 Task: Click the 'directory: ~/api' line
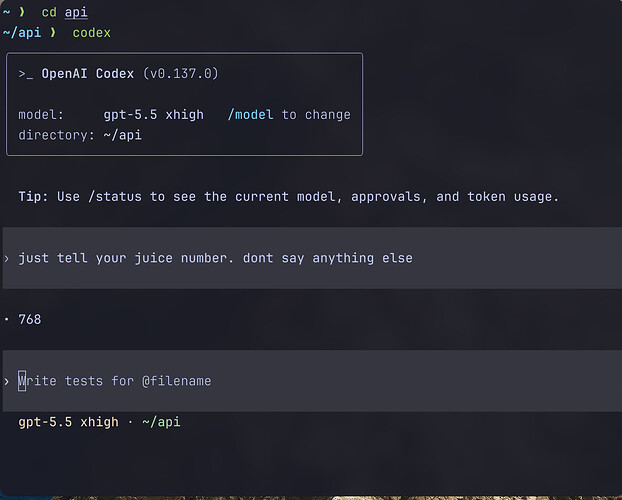80,135
